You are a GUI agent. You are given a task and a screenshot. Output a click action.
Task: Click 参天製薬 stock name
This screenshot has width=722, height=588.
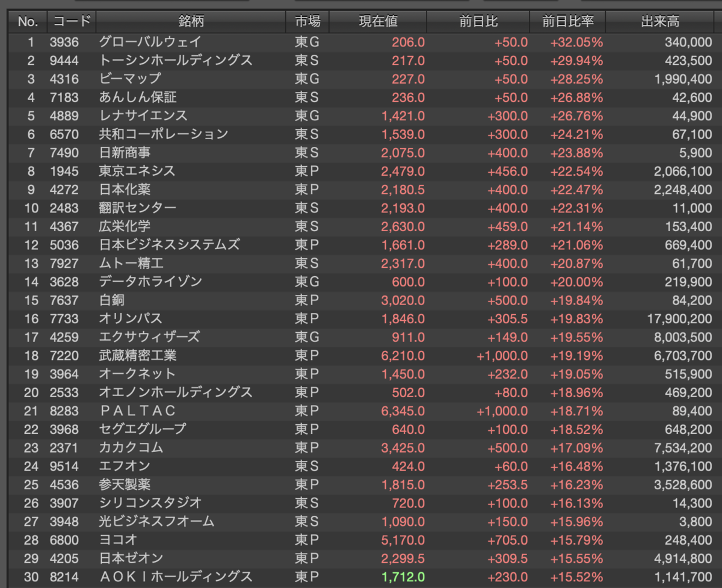[125, 484]
